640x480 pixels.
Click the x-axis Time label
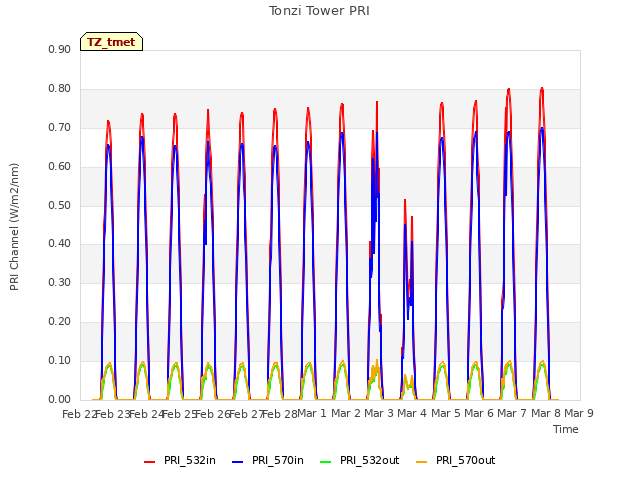pyautogui.click(x=566, y=429)
